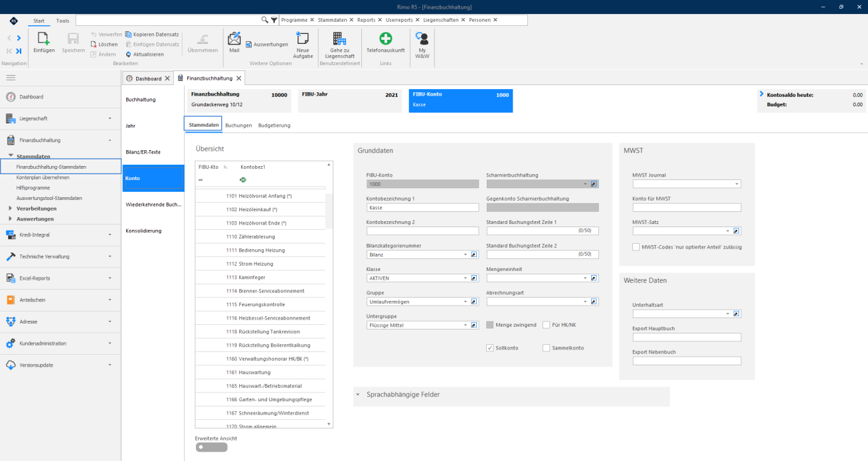
Task: Click the Export Hauptbuch input field
Action: point(687,337)
